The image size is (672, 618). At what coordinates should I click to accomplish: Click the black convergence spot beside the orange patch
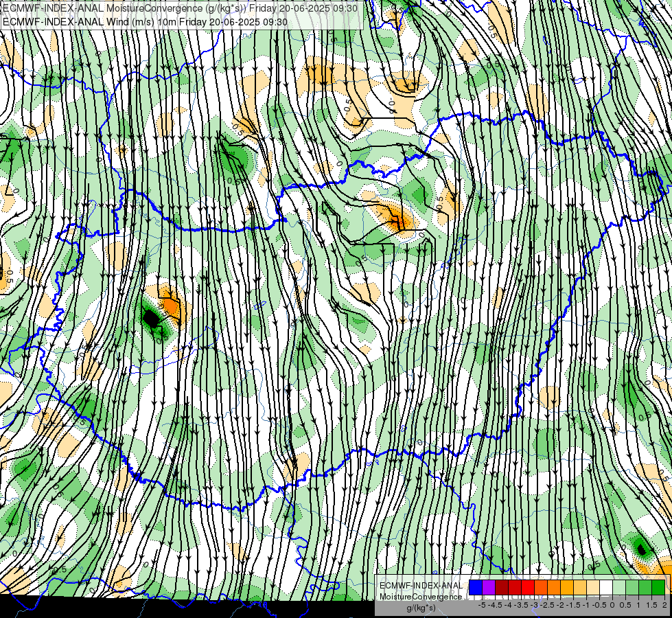[x=150, y=319]
